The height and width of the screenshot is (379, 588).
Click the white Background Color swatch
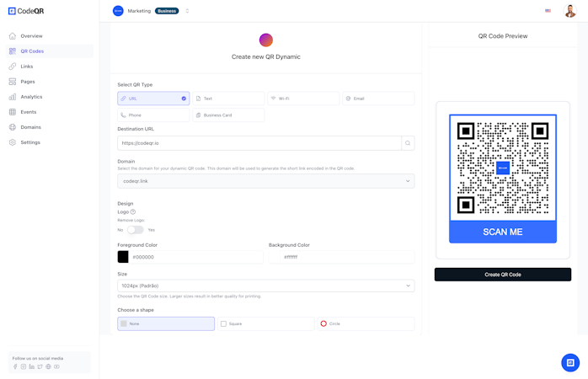click(x=274, y=257)
